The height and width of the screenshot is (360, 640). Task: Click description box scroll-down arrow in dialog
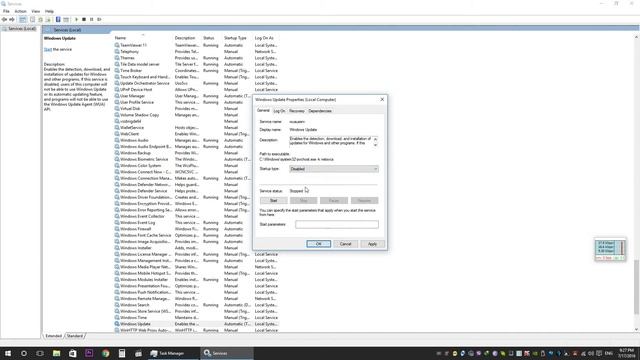(x=376, y=145)
